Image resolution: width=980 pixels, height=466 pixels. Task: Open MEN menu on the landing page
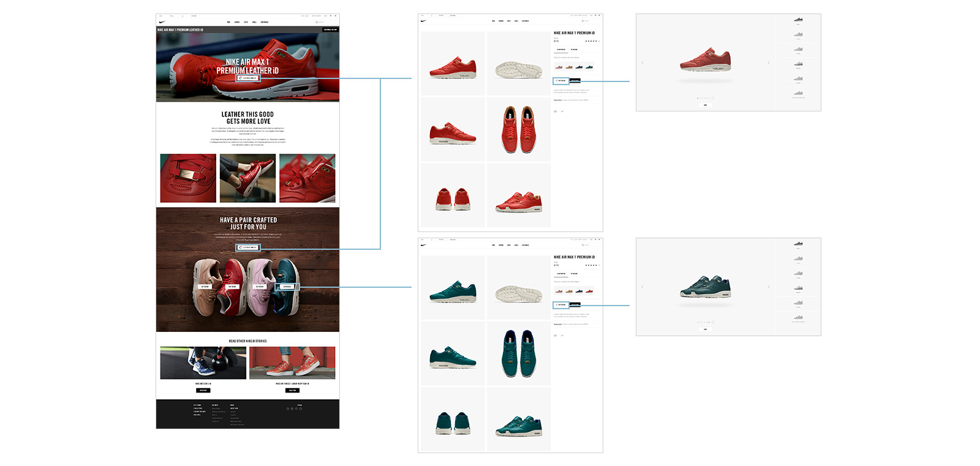click(x=228, y=22)
